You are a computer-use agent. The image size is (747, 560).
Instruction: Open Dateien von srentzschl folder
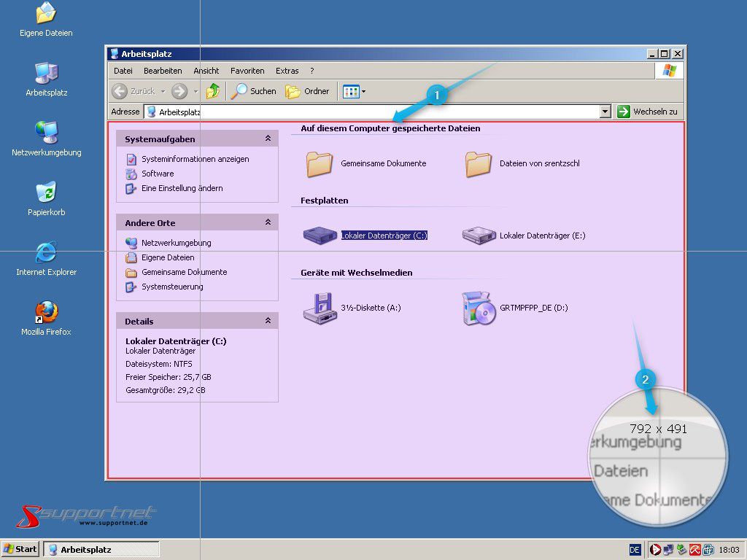coord(479,164)
